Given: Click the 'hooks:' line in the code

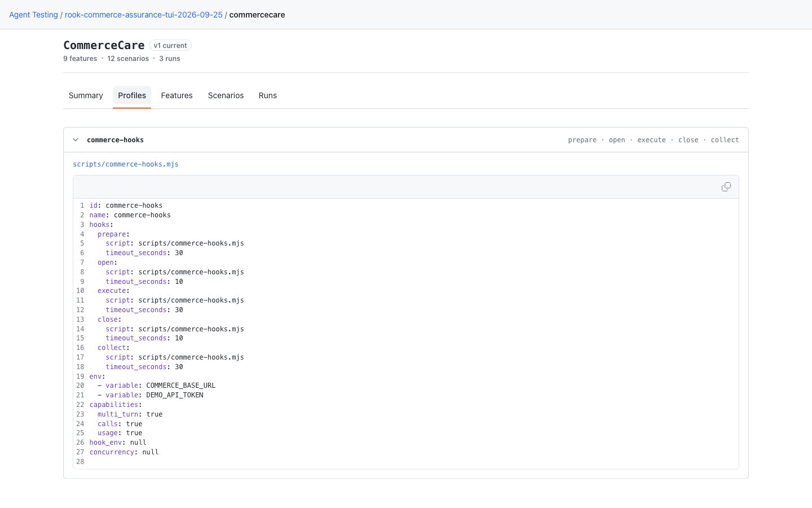Looking at the screenshot, I should pyautogui.click(x=101, y=225).
